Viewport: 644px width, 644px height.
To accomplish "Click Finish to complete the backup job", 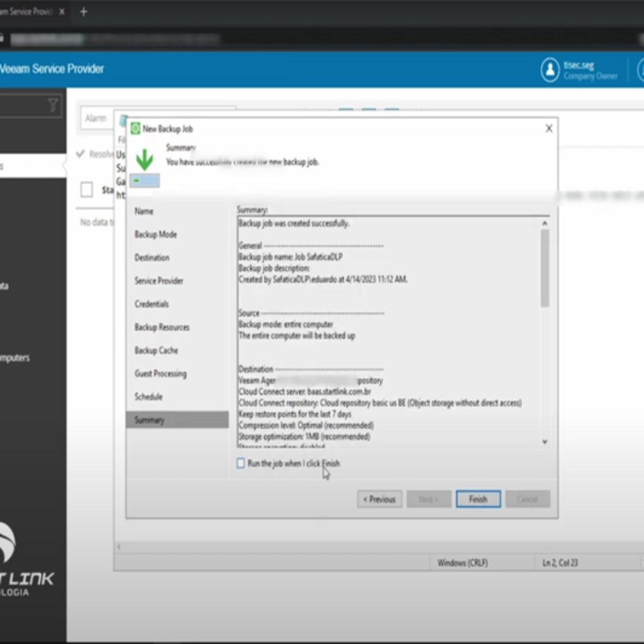I will click(478, 499).
